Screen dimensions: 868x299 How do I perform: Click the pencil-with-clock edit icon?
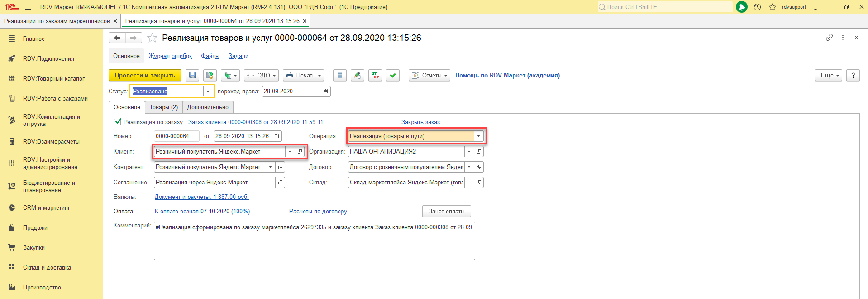358,75
